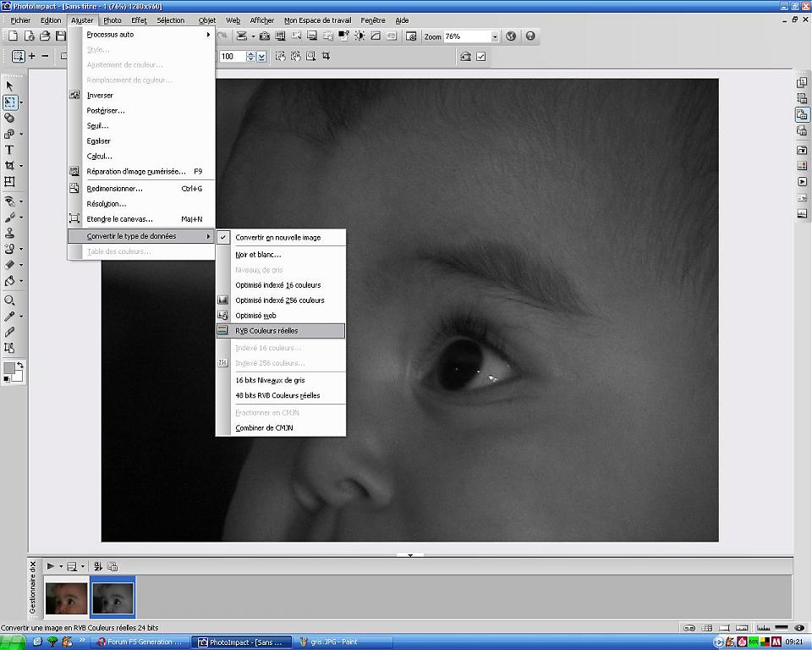Image resolution: width=812 pixels, height=650 pixels.
Task: Subtract from selection with minus mode
Action: click(45, 56)
